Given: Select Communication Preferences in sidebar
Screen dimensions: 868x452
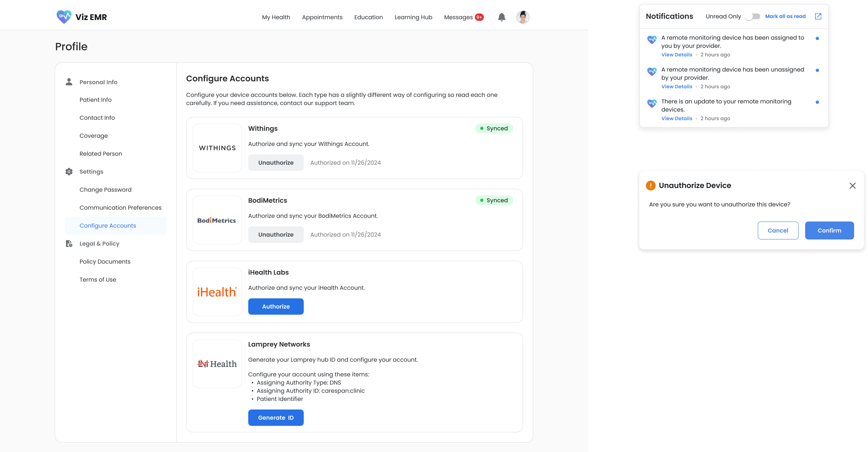Looking at the screenshot, I should [120, 207].
